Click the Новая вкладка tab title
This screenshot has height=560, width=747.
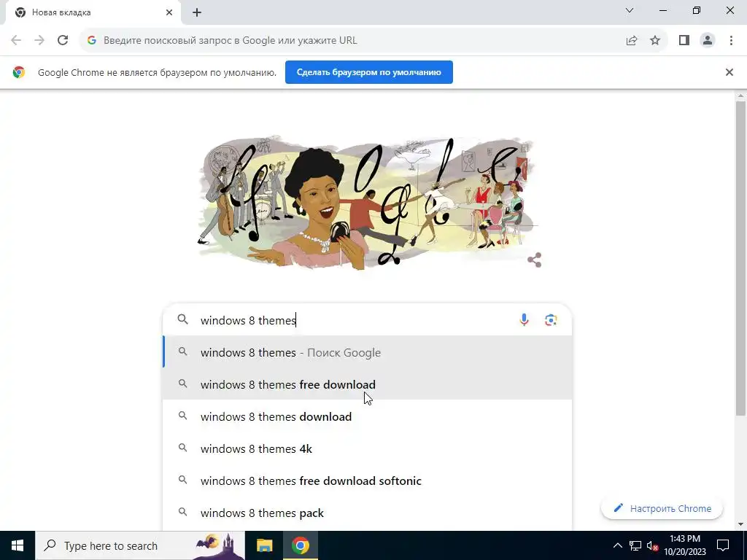pyautogui.click(x=61, y=12)
